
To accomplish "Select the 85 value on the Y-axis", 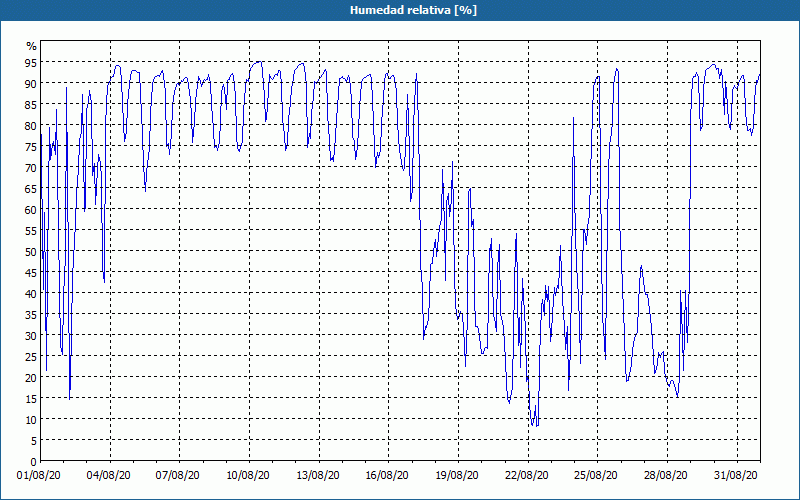I will [31, 105].
